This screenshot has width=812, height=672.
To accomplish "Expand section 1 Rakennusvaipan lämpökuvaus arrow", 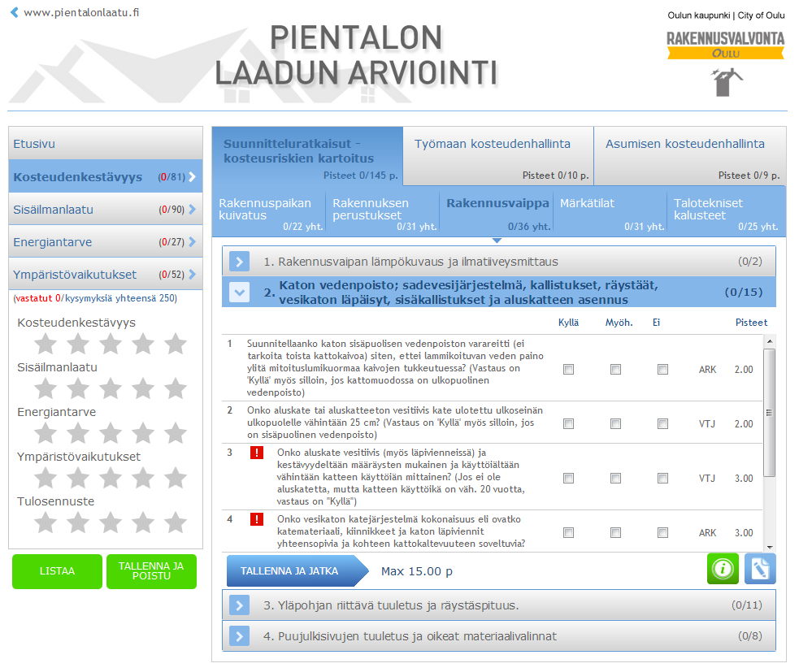I will tap(239, 262).
